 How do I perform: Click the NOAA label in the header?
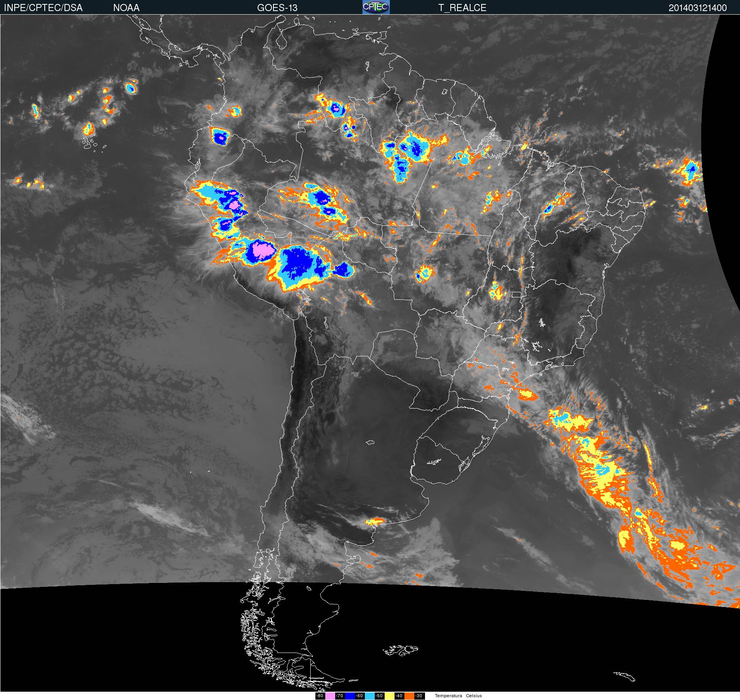[126, 8]
